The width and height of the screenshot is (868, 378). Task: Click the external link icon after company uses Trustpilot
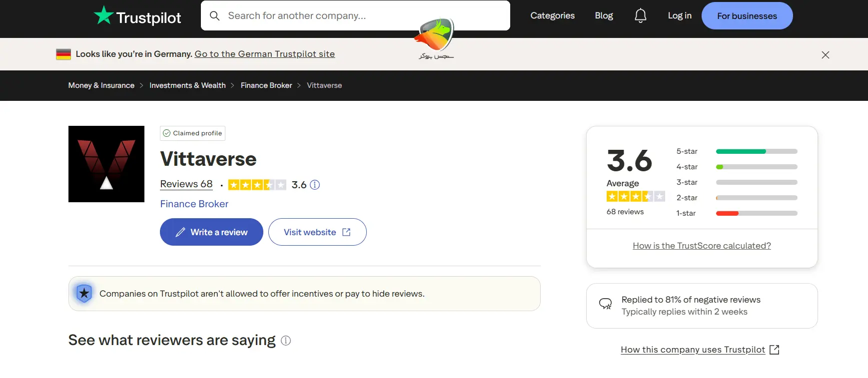[x=775, y=350]
